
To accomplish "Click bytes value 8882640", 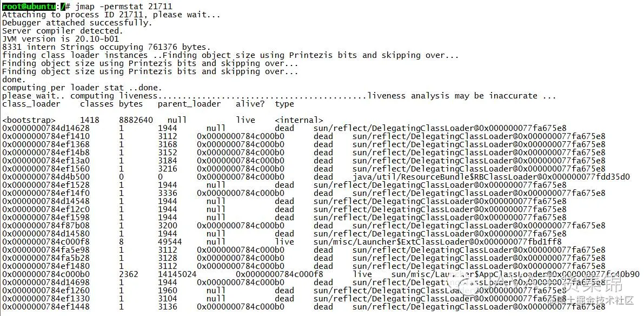I will pyautogui.click(x=136, y=120).
